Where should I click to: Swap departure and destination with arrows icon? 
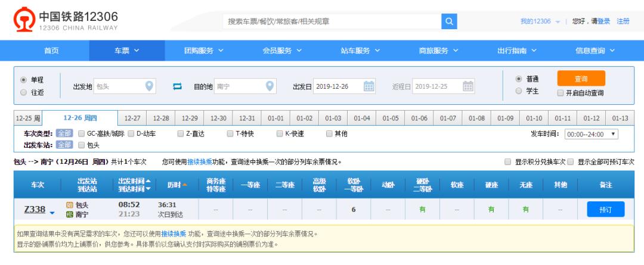[177, 86]
